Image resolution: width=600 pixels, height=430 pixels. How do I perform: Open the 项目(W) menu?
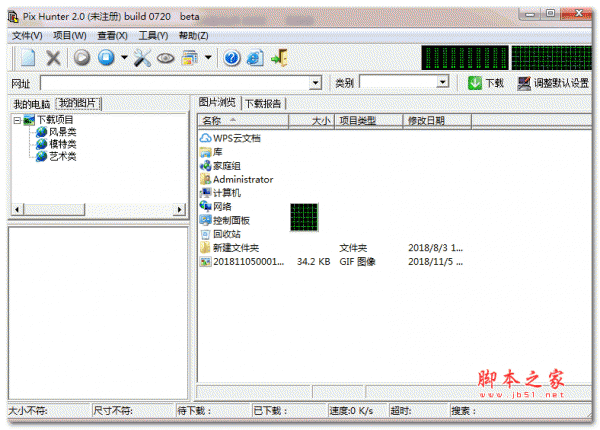tap(70, 36)
